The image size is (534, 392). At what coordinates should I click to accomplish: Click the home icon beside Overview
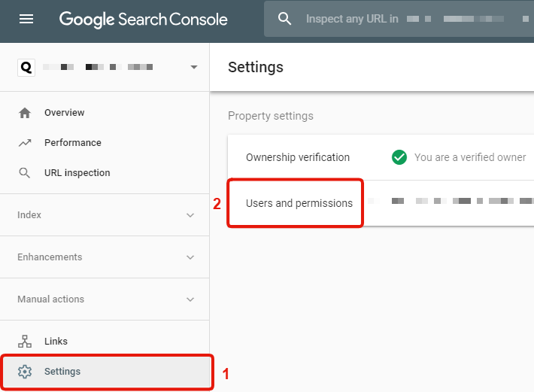[25, 113]
